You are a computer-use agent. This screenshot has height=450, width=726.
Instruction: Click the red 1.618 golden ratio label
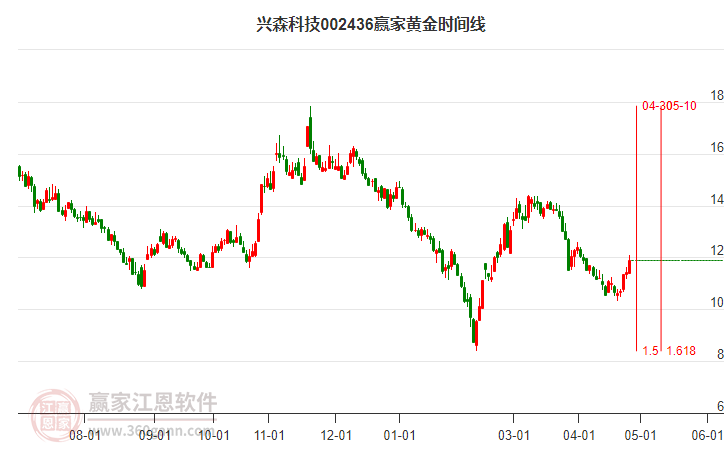pyautogui.click(x=681, y=351)
